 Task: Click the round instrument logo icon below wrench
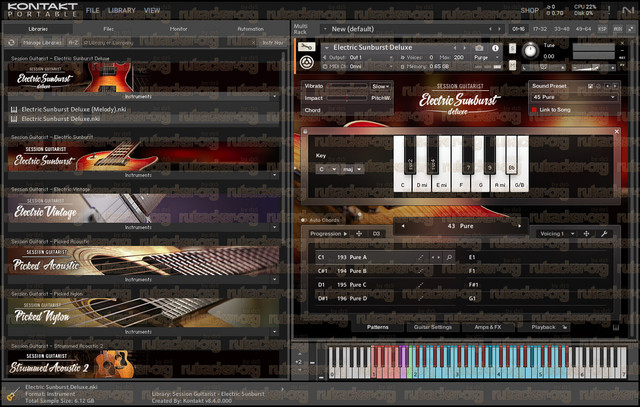point(307,62)
